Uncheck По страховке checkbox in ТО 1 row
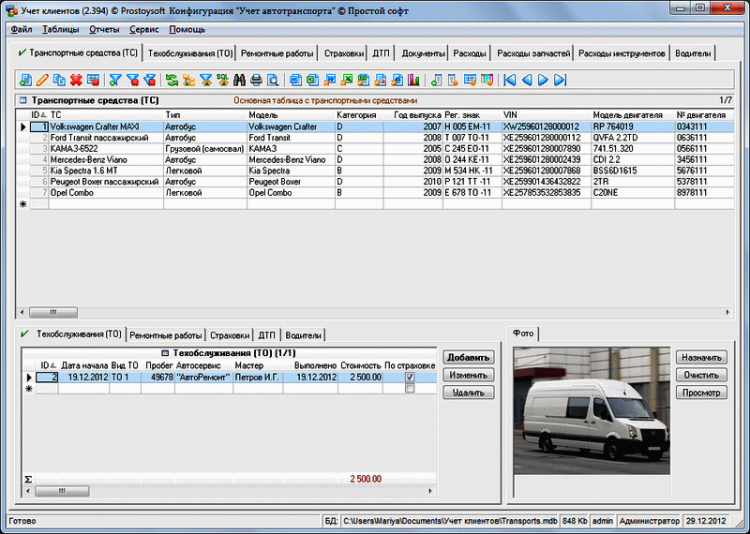The height and width of the screenshot is (534, 750). click(409, 377)
